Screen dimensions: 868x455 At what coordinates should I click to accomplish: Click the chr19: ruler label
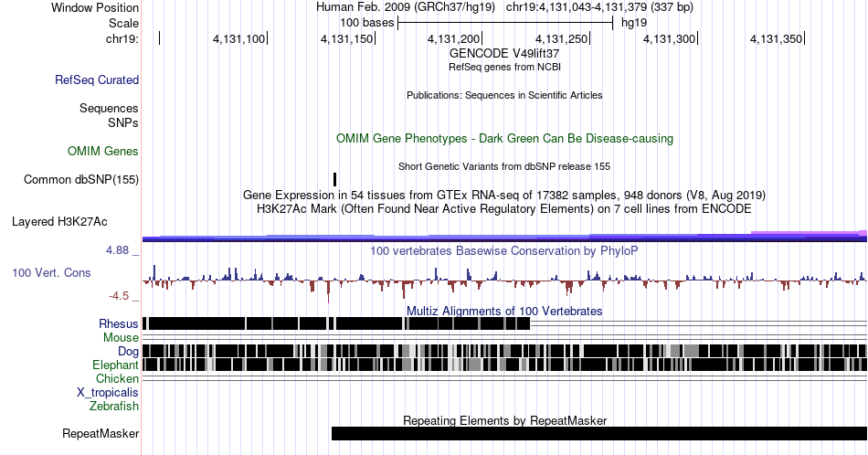(122, 38)
